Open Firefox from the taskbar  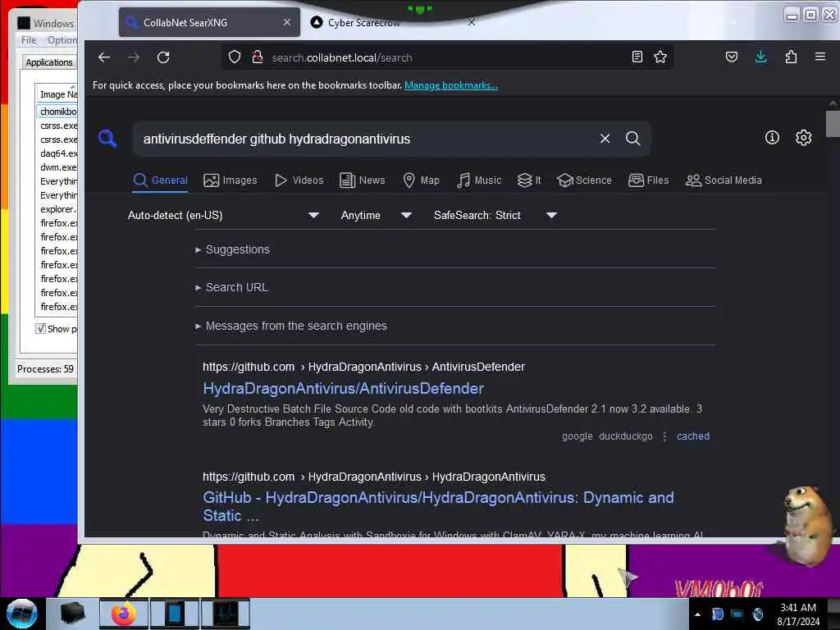124,614
